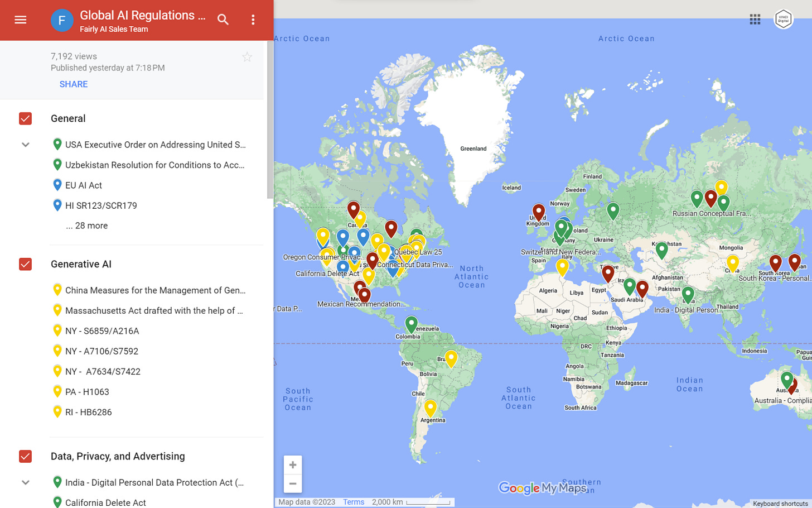
Task: Select USA Executive Order list item
Action: 149,145
